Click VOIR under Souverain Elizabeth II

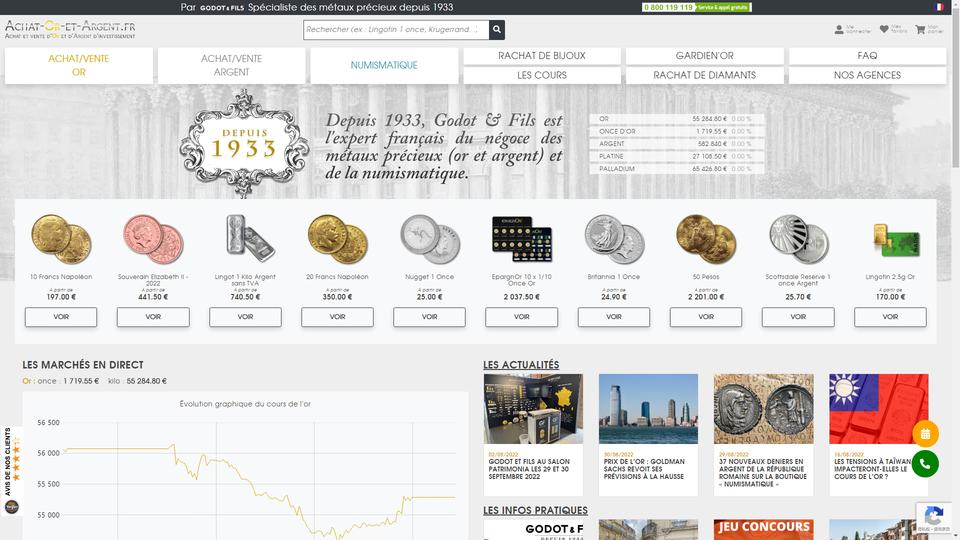tap(153, 317)
